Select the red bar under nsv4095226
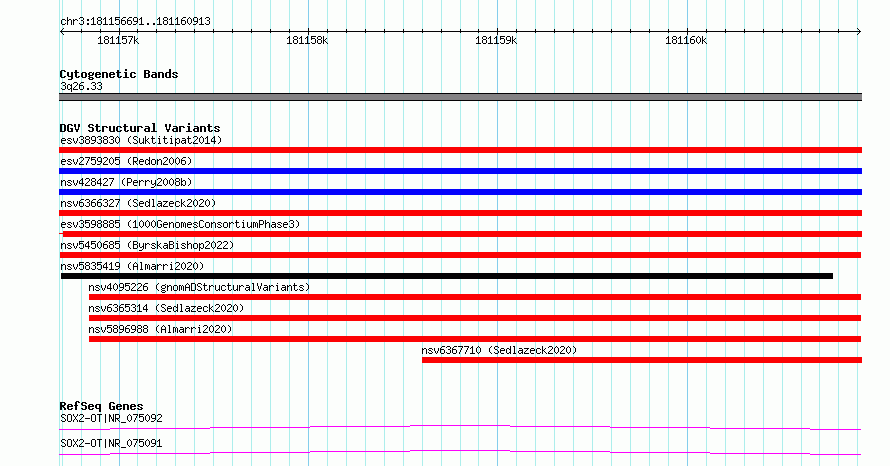890x466 pixels. [475, 297]
